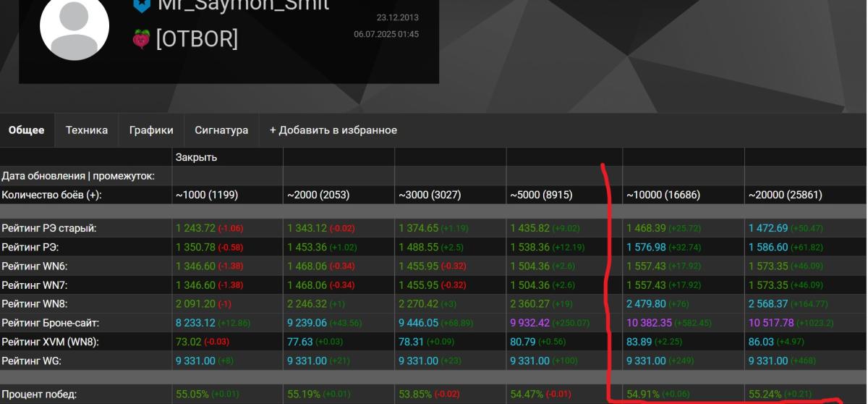Click the purple value 9 932.42
Image resolution: width=868 pixels, height=404 pixels.
coord(531,322)
